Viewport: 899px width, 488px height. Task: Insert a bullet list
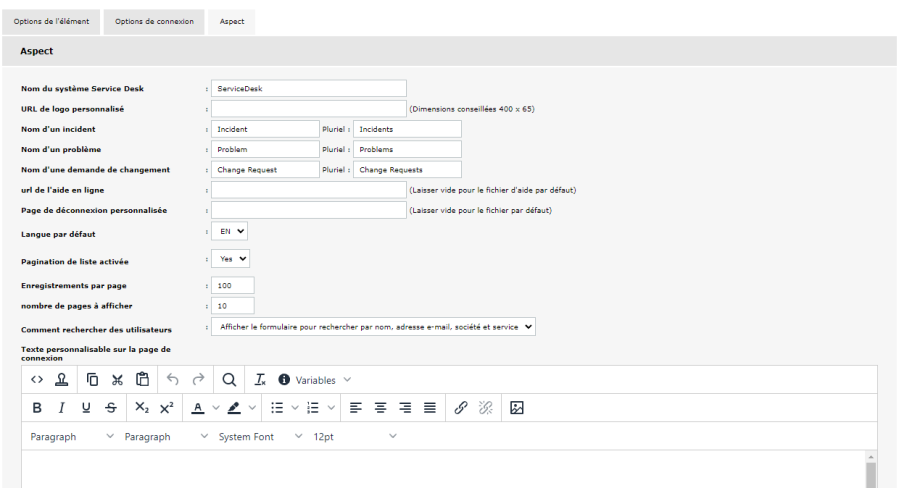coord(277,408)
